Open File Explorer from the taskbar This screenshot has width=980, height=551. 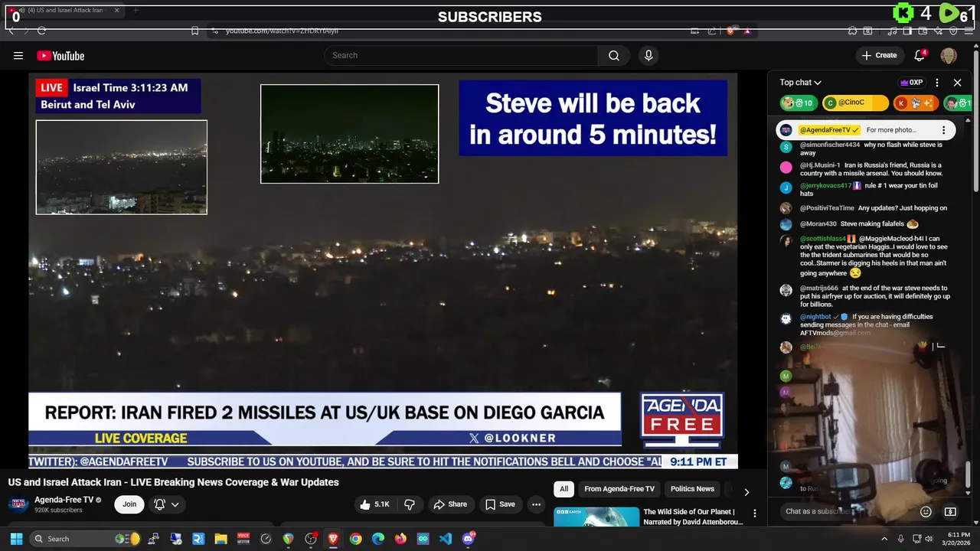(220, 539)
